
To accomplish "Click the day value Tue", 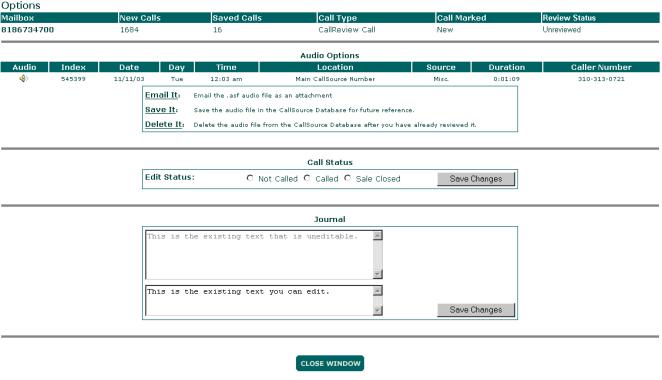I will tap(177, 79).
